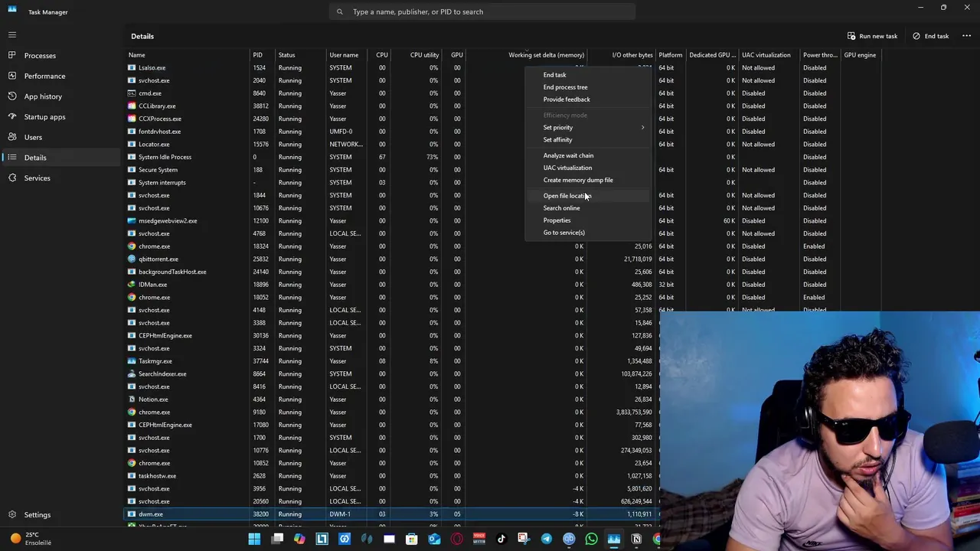980x551 pixels.
Task: Open the Windows Start menu
Action: (x=254, y=539)
